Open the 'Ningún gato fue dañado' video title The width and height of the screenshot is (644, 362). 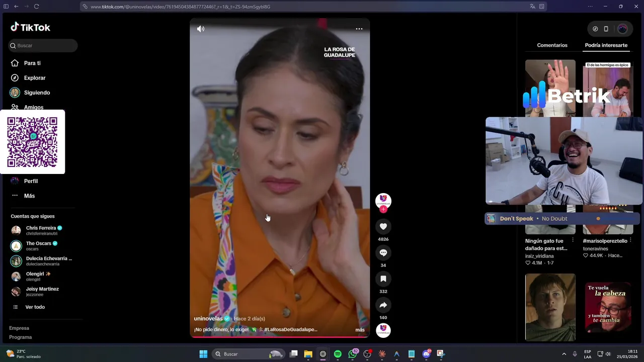(546, 244)
